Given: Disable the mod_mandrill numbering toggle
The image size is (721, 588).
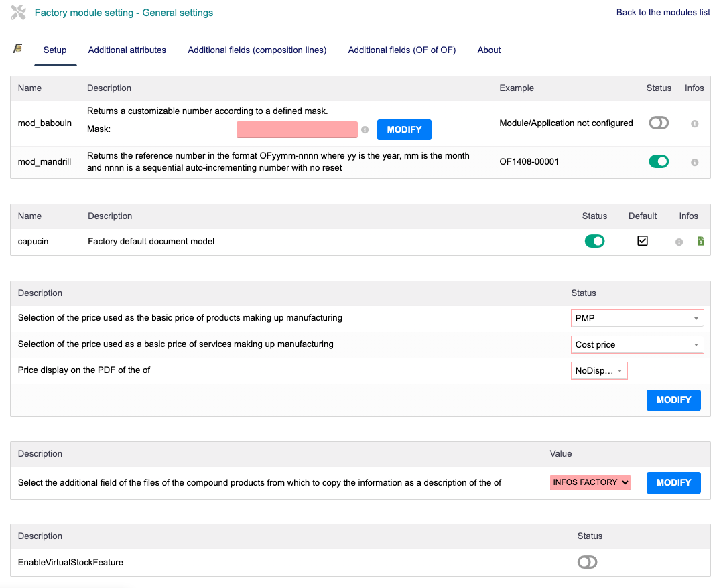Looking at the screenshot, I should pos(658,161).
